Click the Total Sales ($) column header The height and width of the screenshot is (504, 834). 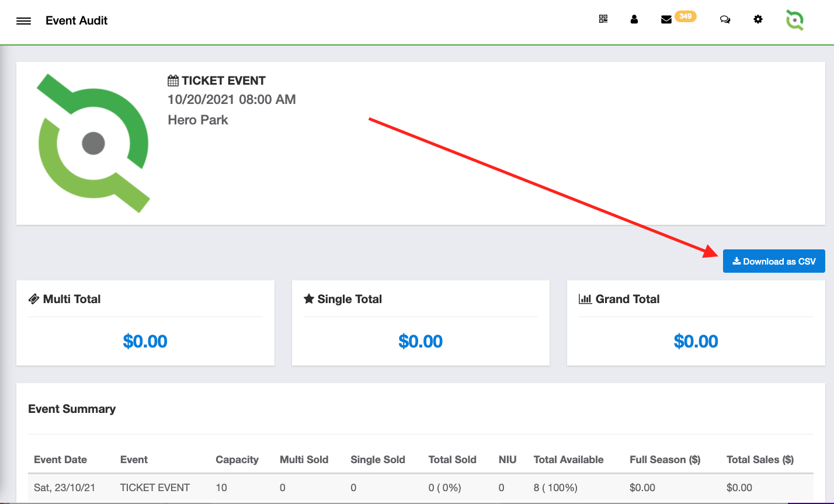tap(760, 460)
